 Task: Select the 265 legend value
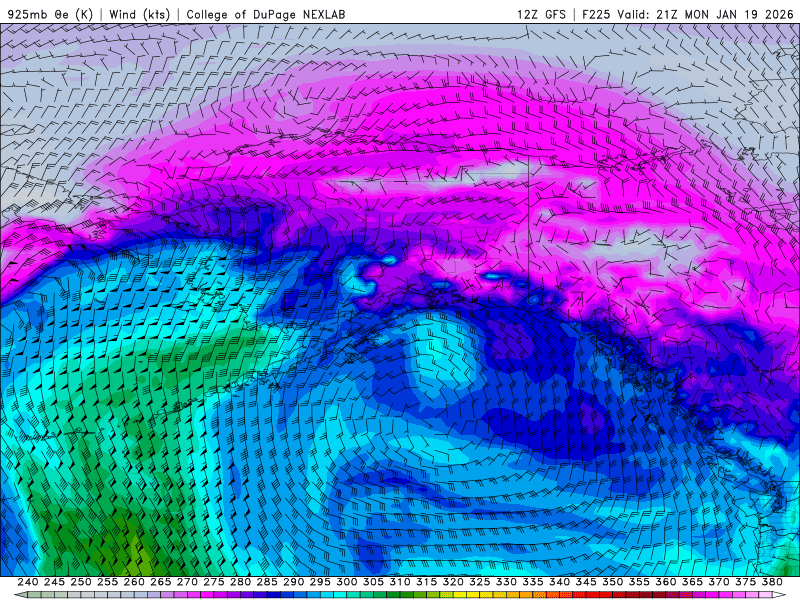point(160,582)
